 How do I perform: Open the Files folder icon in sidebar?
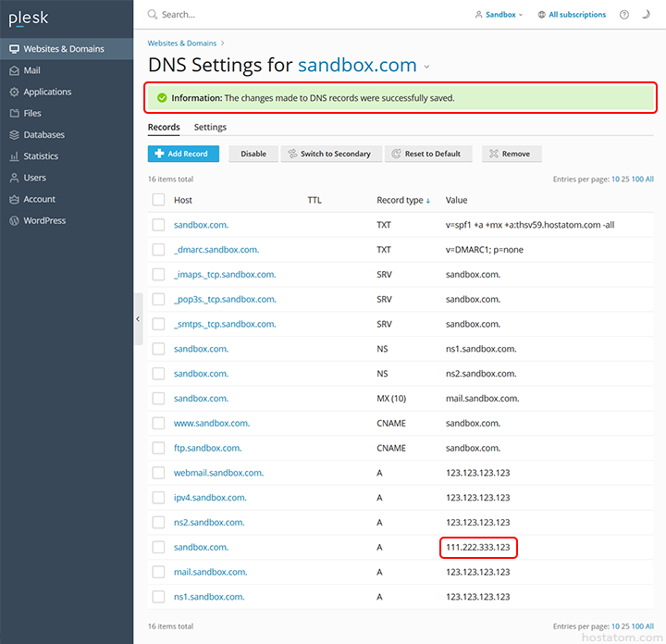click(14, 113)
